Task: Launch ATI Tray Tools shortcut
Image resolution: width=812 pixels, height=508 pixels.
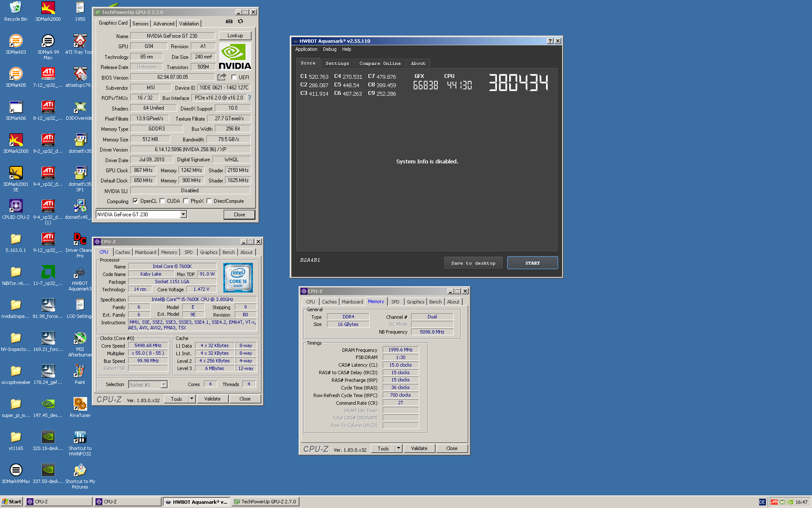Action: (x=80, y=44)
